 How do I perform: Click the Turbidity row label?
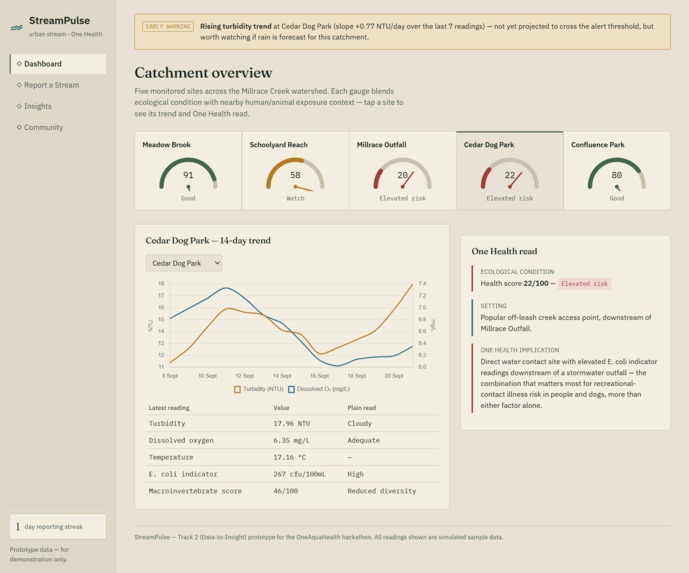pos(167,424)
